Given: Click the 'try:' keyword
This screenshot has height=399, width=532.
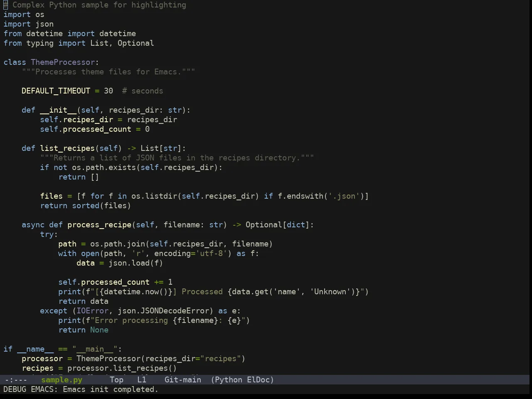Looking at the screenshot, I should [49, 234].
